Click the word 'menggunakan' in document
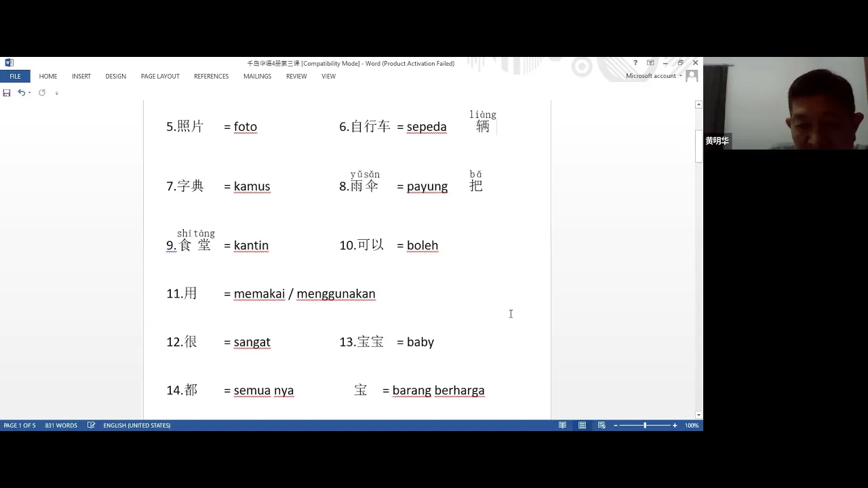Viewport: 868px width, 488px height. click(x=336, y=294)
